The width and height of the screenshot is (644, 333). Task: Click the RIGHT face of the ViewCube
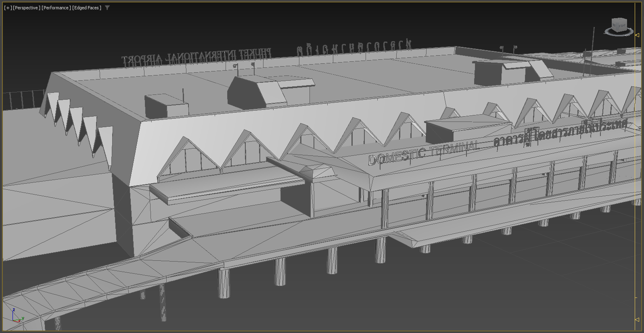point(622,27)
